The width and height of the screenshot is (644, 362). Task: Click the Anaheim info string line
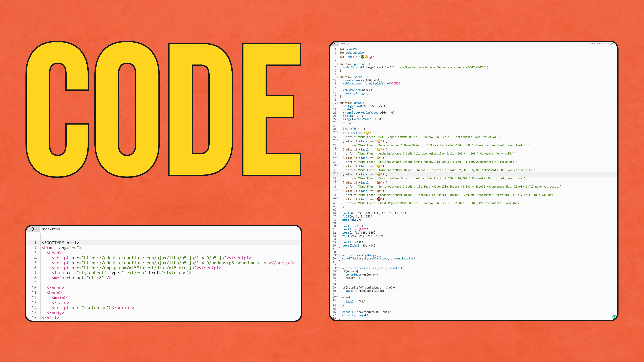[x=431, y=153]
